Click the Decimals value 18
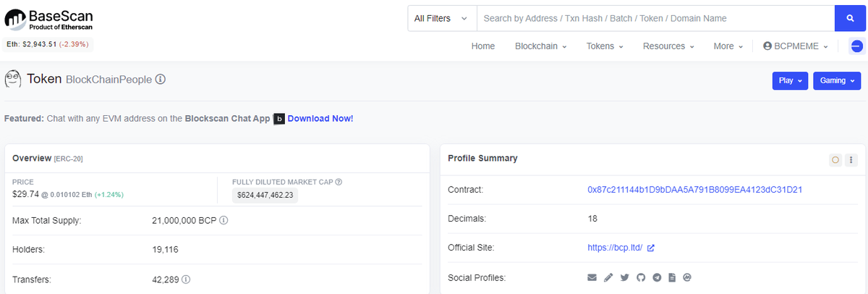 click(x=592, y=219)
